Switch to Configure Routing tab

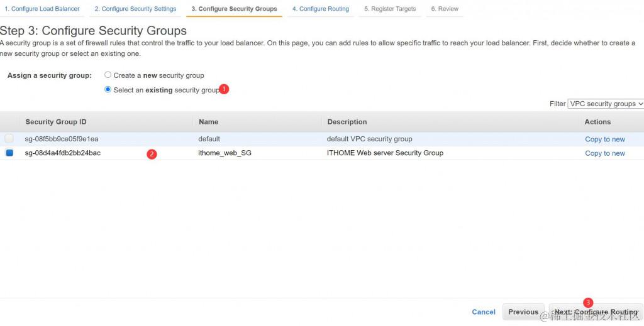[x=320, y=9]
